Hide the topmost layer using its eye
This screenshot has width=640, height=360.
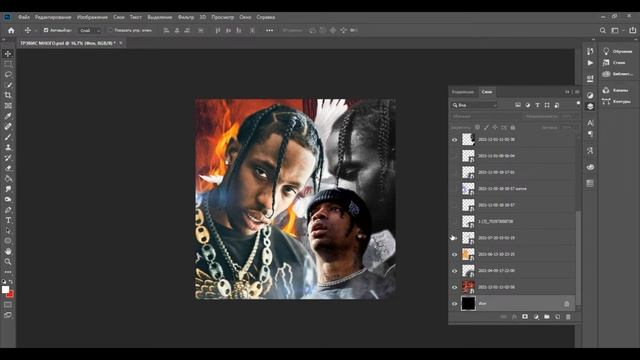[x=454, y=140]
